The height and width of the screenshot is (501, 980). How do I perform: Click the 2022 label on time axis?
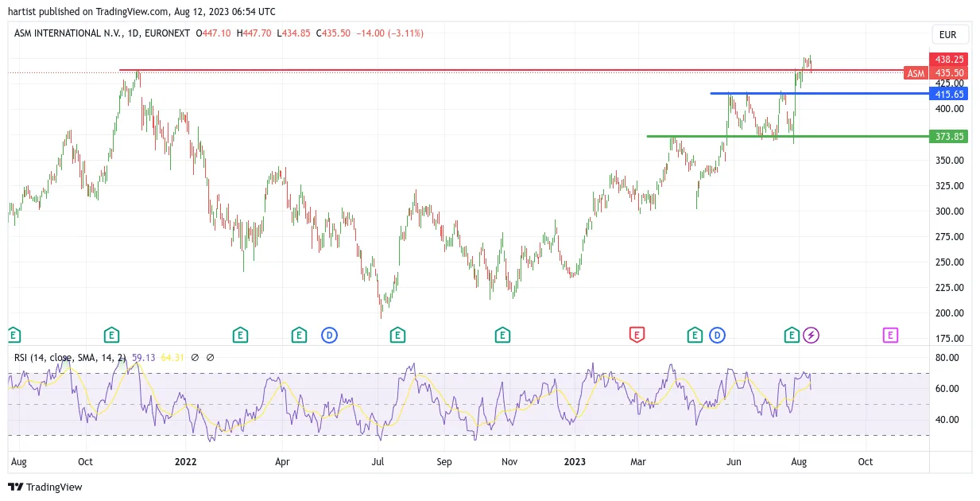[185, 461]
